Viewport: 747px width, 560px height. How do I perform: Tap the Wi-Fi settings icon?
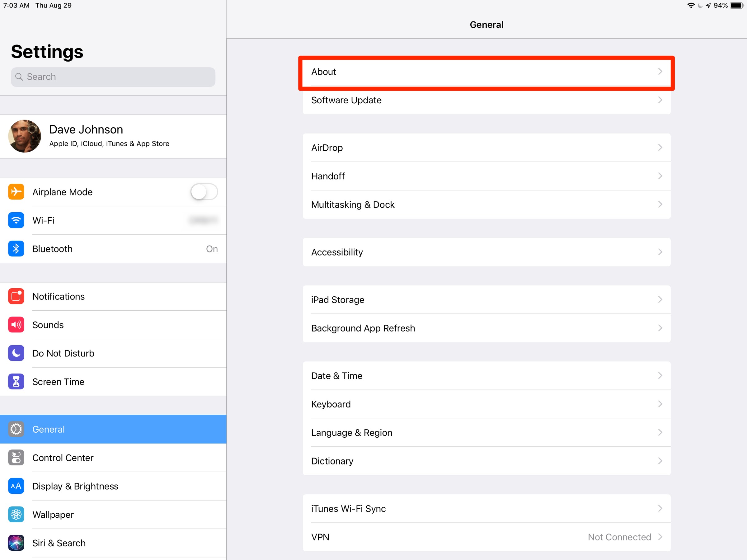tap(15, 220)
